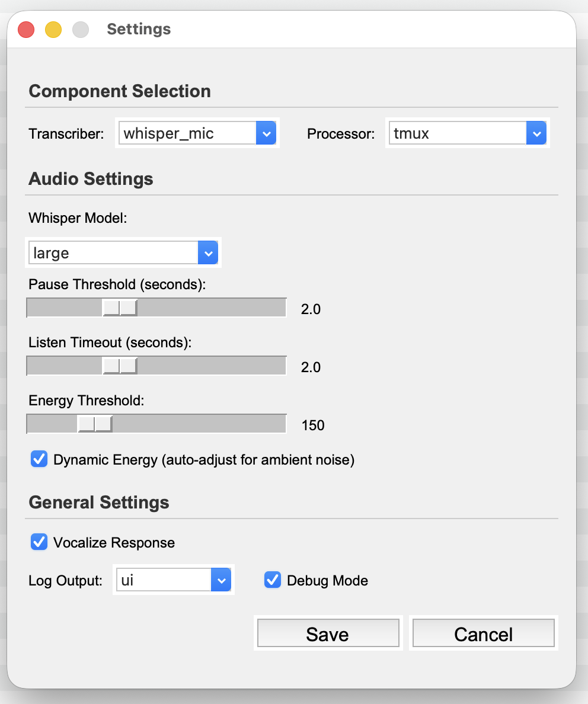Image resolution: width=588 pixels, height=704 pixels.
Task: Click the Component Selection heading
Action: pos(119,91)
